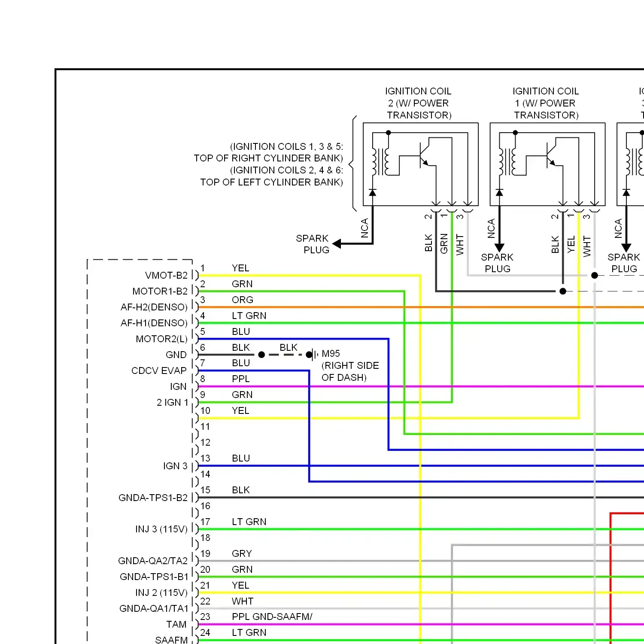This screenshot has height=644, width=644.
Task: Click vertical WHT wire label under coil 2
Action: coord(460,244)
